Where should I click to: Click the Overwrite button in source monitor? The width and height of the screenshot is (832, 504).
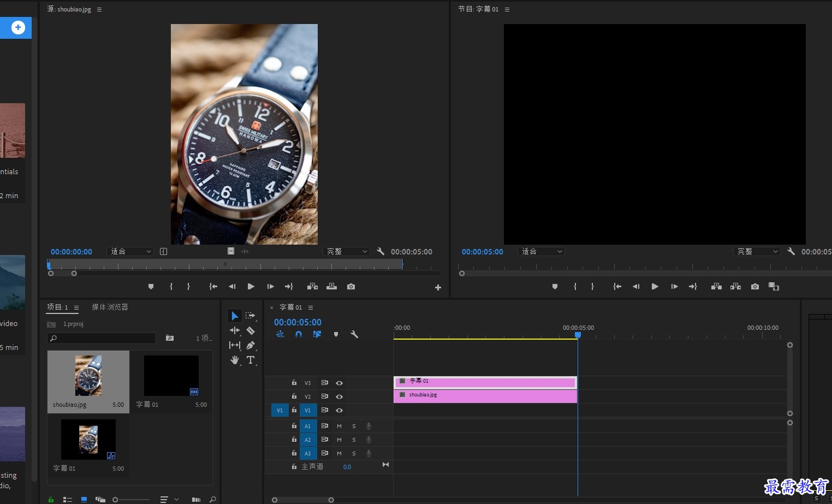tap(331, 287)
